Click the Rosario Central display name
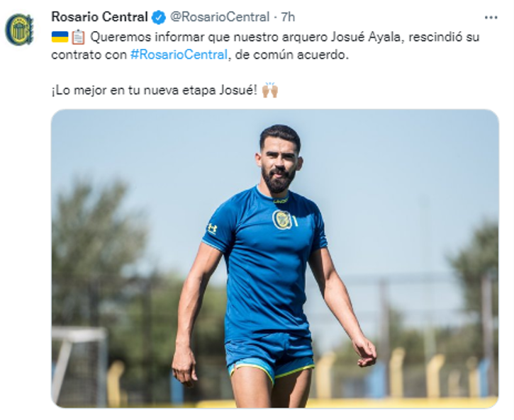The width and height of the screenshot is (514, 420). coord(100,17)
